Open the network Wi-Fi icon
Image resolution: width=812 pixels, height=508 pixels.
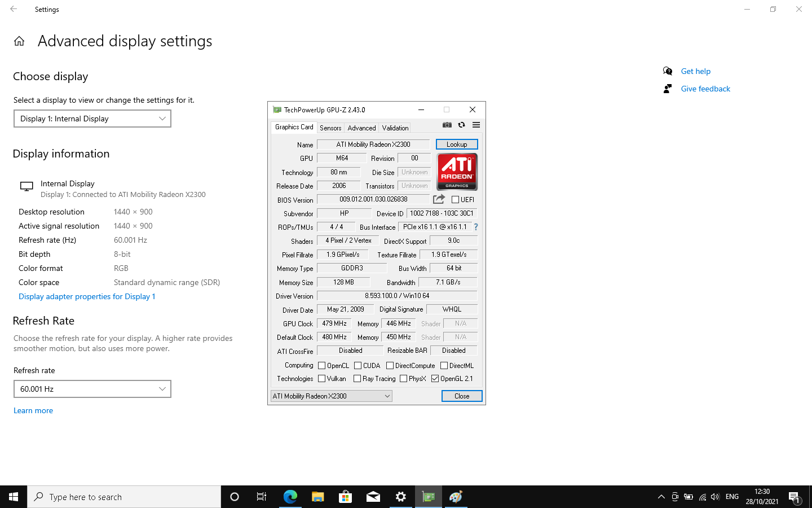(702, 497)
